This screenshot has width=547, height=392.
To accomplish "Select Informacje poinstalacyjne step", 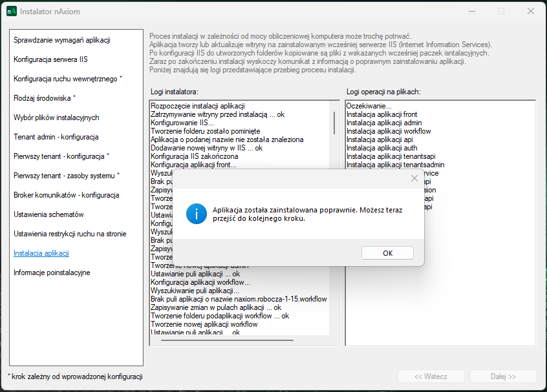I will [52, 273].
